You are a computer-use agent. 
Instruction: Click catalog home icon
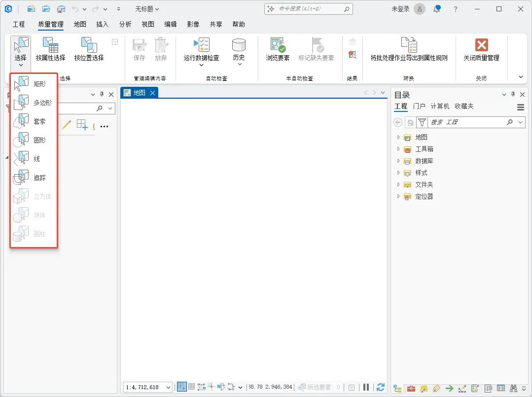pos(411,122)
